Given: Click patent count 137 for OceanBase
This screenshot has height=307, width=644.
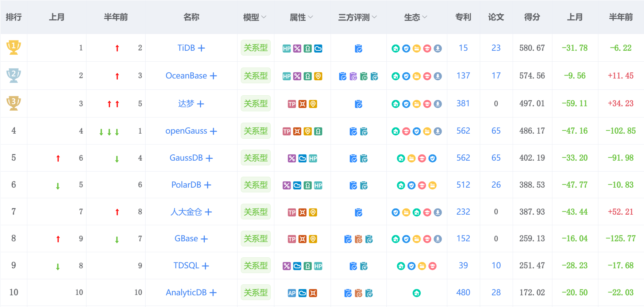Looking at the screenshot, I should tap(463, 76).
